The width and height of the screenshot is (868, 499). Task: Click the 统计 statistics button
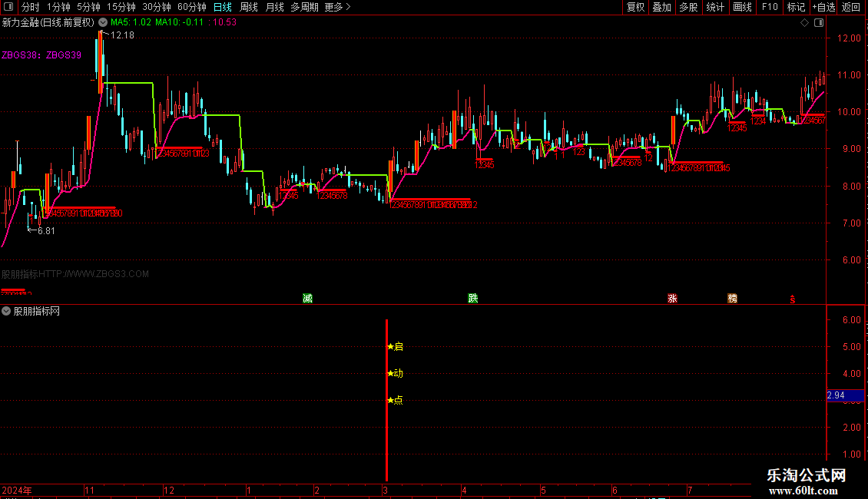[714, 7]
